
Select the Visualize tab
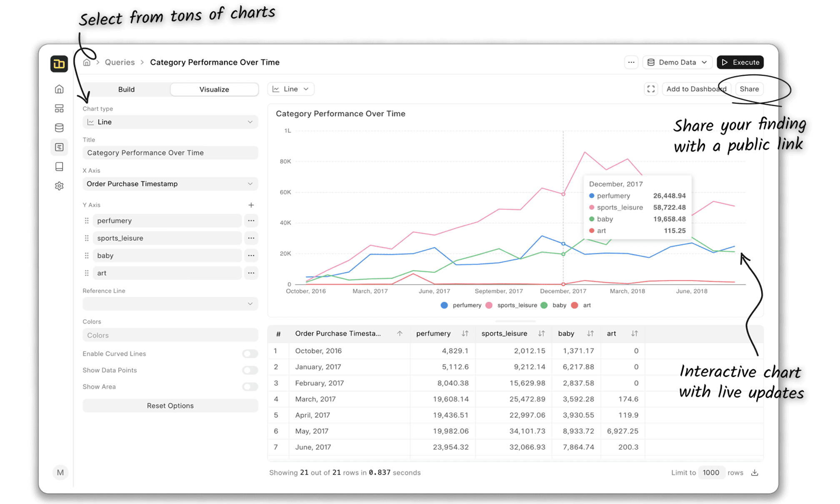[x=214, y=90]
